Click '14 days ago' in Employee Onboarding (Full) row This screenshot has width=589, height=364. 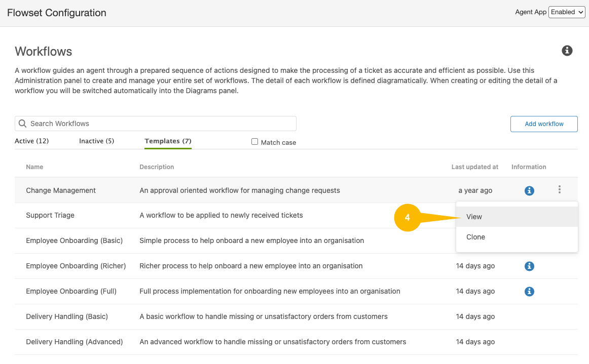(475, 292)
